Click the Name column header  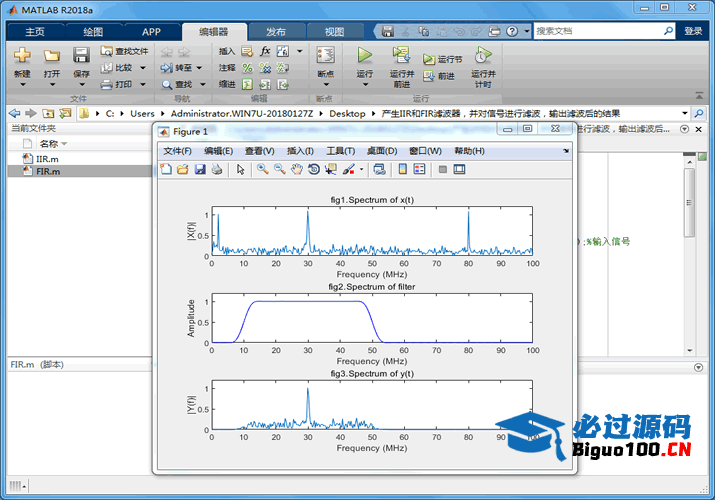(53, 144)
